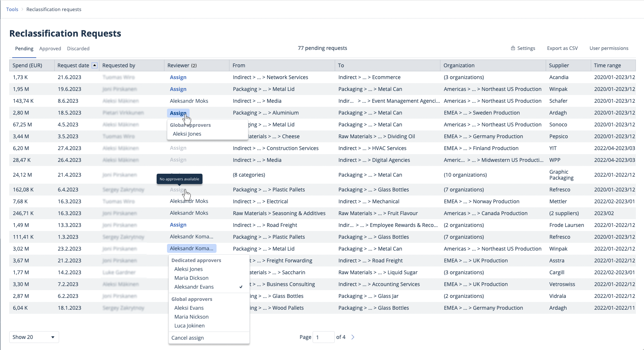Click Cancel assign in the dropdown
Image resolution: width=644 pixels, height=350 pixels.
187,338
